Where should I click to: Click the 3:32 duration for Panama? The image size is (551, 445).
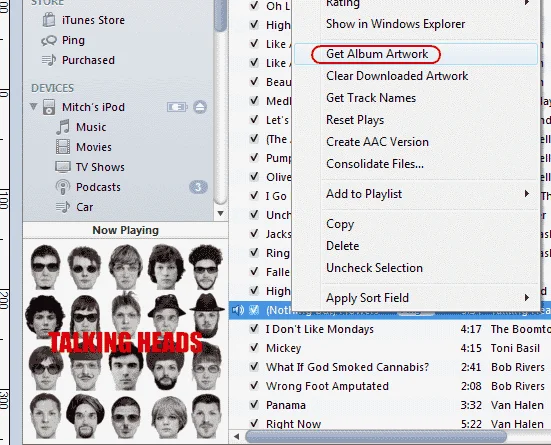[471, 405]
